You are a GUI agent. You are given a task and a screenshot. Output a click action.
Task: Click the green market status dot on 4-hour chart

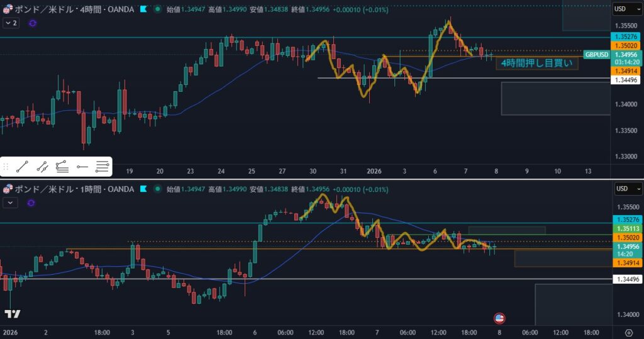click(x=157, y=9)
